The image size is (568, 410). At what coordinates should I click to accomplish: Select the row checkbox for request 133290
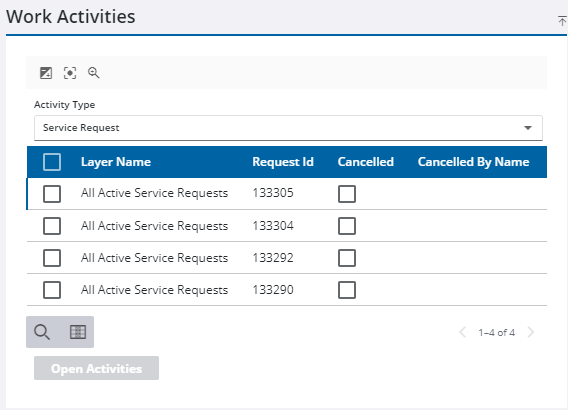(52, 290)
